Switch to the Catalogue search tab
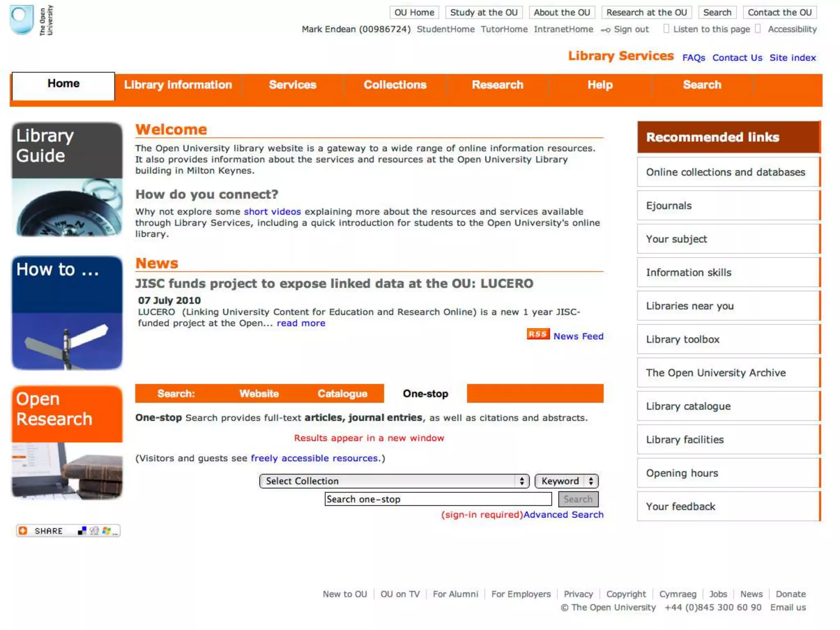The height and width of the screenshot is (630, 840). click(342, 394)
